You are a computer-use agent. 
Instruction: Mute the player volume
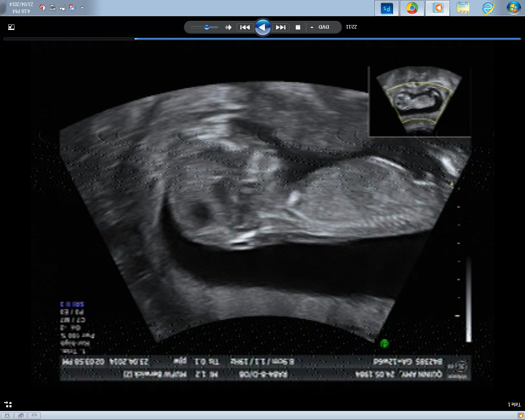(228, 27)
